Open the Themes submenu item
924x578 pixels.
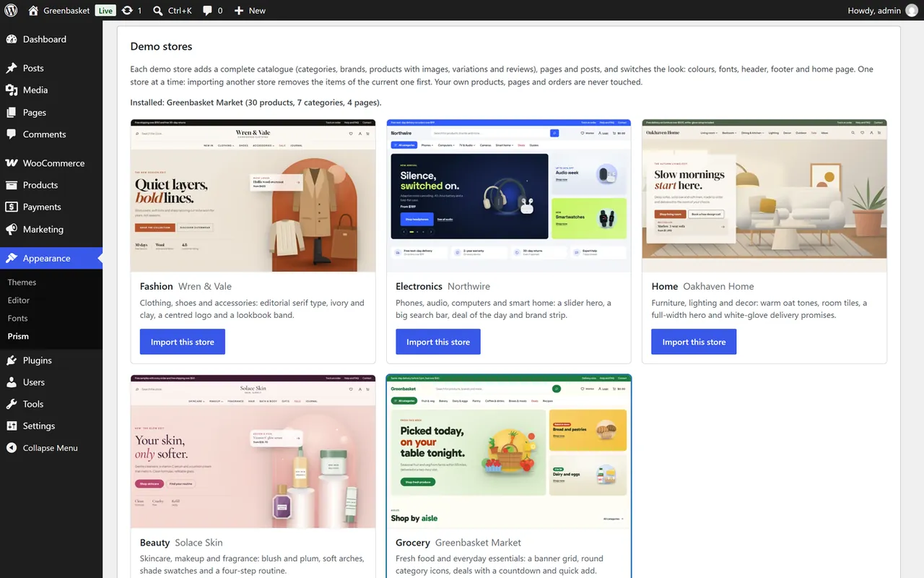(x=22, y=282)
